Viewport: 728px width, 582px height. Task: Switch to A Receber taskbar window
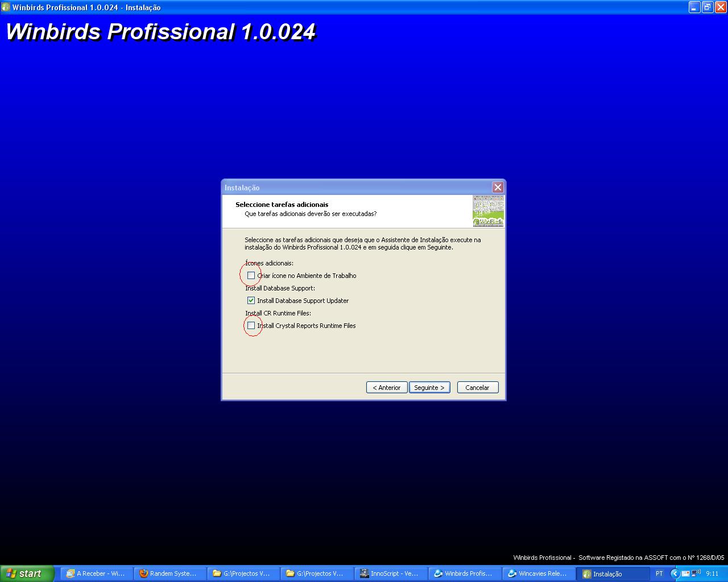pyautogui.click(x=96, y=573)
